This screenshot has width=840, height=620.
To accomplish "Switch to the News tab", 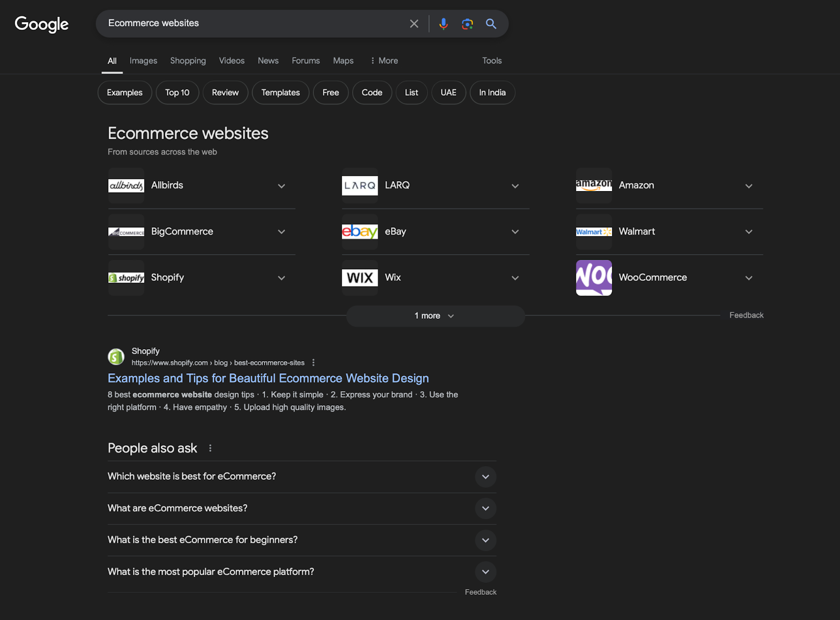I will coord(268,61).
